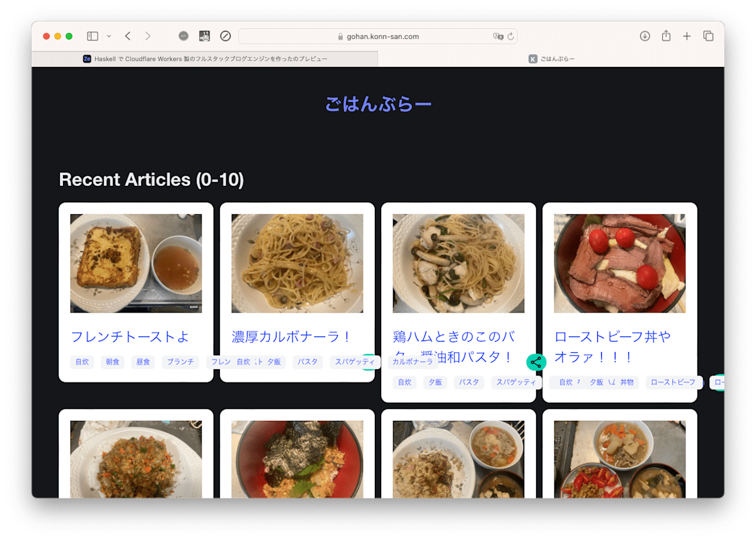
Task: Click スパゲッティ tag on carbonara card
Action: pyautogui.click(x=355, y=362)
